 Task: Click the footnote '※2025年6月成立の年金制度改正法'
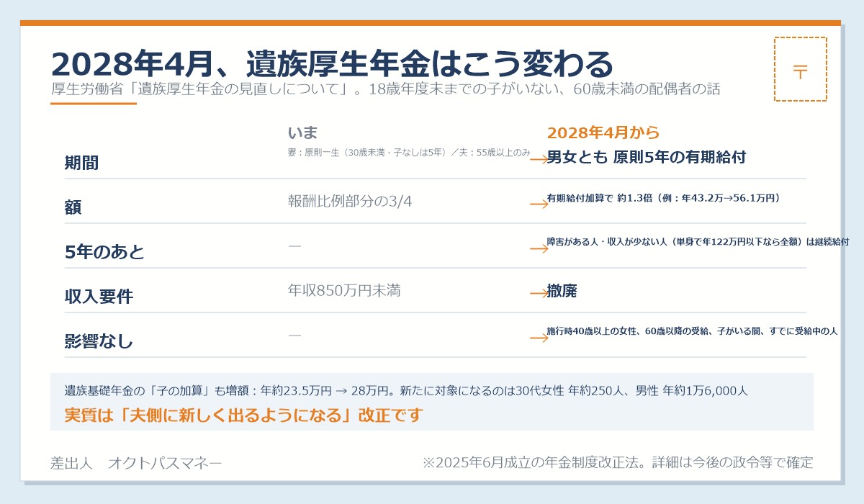pyautogui.click(x=531, y=463)
